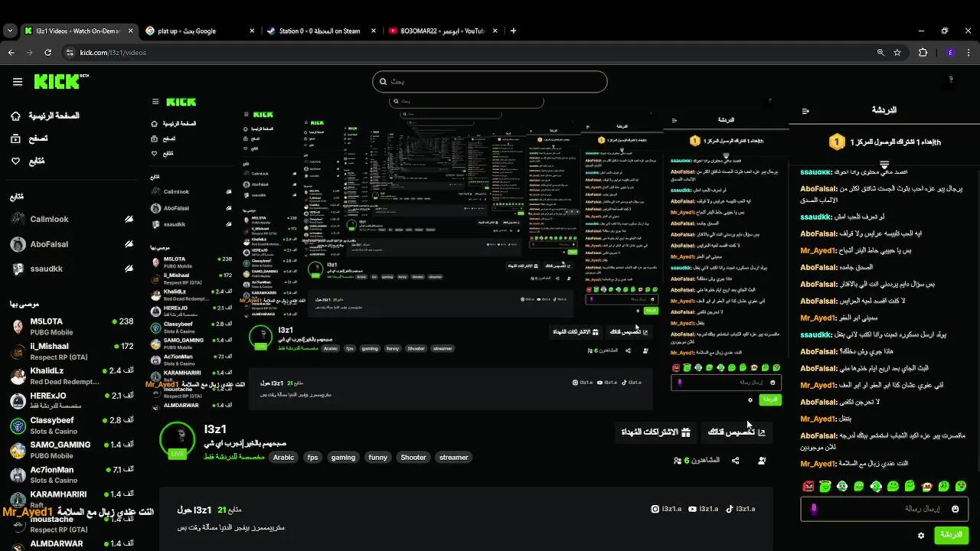The width and height of the screenshot is (980, 551).
Task: Open the Browse (تصفح) sidebar item
Action: 29,139
